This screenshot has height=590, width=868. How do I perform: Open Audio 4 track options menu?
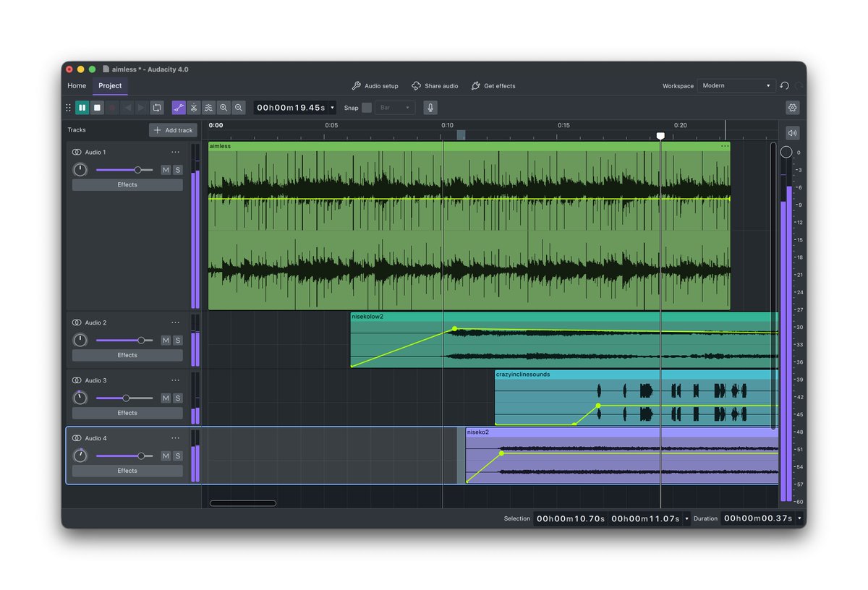pyautogui.click(x=175, y=438)
